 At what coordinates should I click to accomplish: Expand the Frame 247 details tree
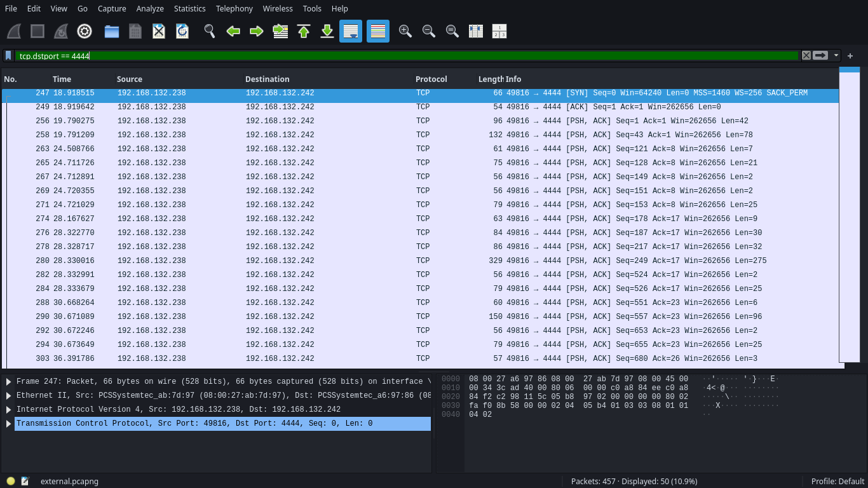[9, 382]
